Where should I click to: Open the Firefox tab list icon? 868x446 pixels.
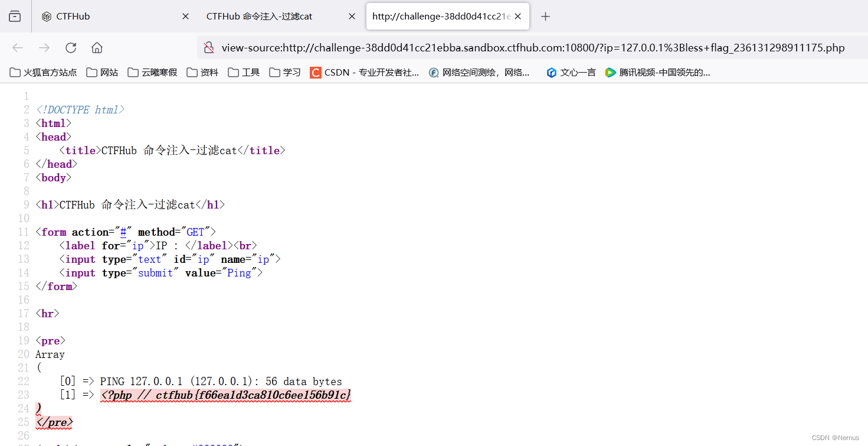tap(15, 17)
